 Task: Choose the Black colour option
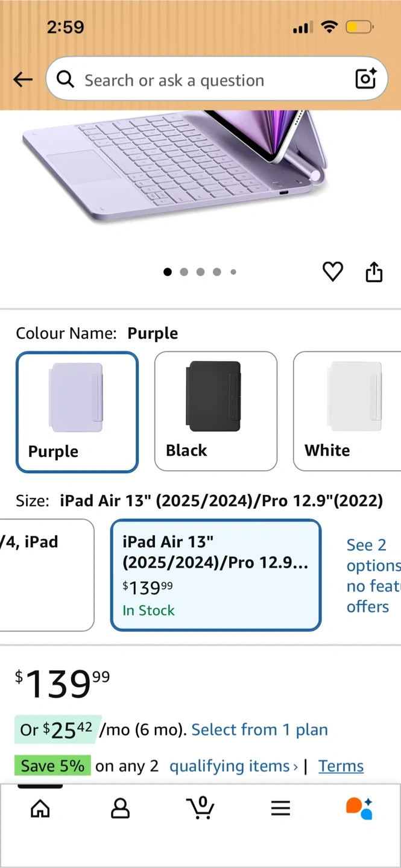tap(216, 411)
